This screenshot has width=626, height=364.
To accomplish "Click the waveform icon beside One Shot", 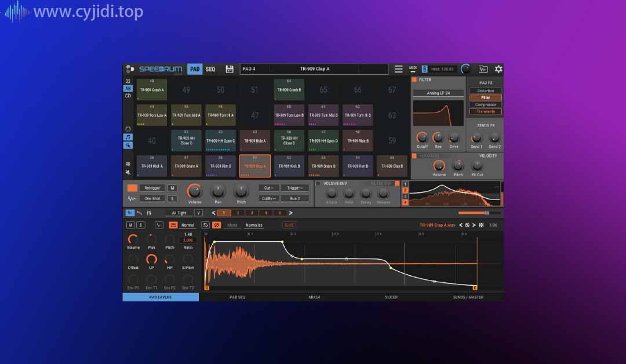I will 132,198.
